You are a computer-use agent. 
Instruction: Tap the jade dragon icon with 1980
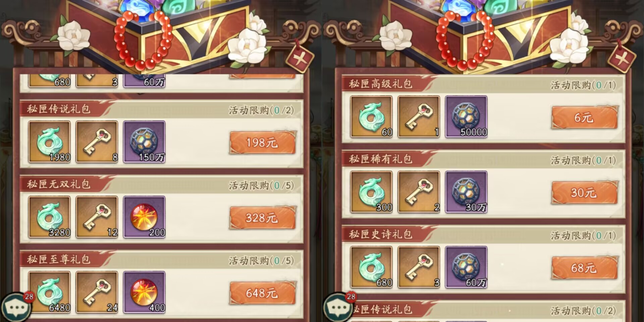click(x=50, y=142)
